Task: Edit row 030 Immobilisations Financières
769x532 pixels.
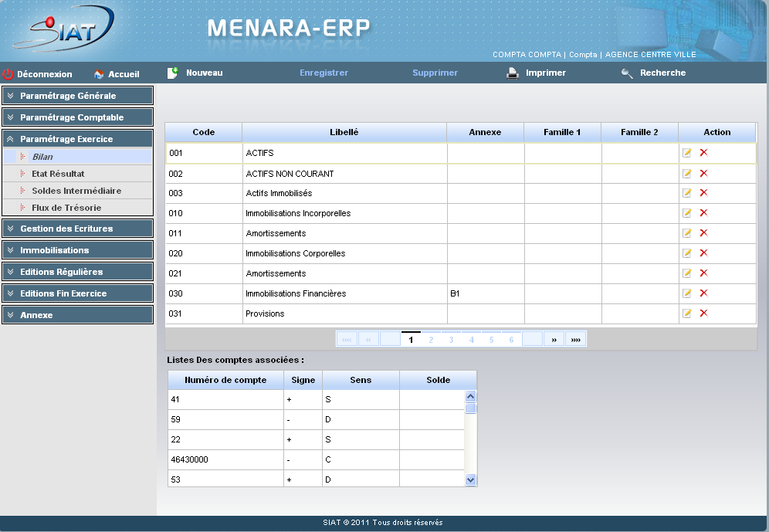Action: pyautogui.click(x=687, y=293)
